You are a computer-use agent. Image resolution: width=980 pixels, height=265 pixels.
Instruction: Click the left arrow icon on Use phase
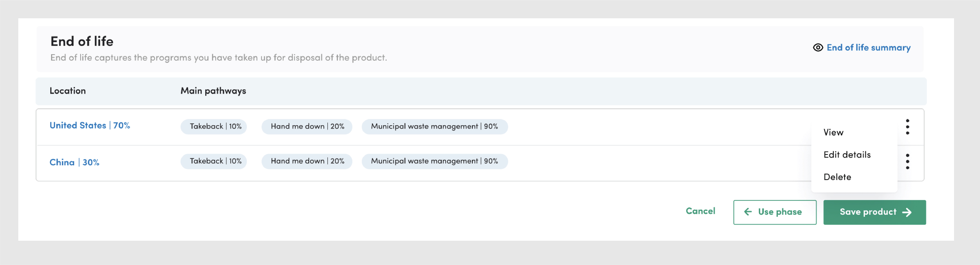[748, 212]
